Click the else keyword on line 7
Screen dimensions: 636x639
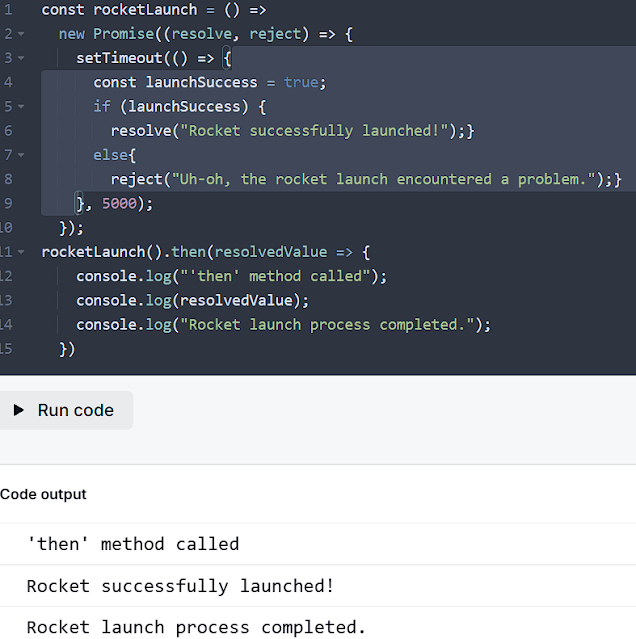pyautogui.click(x=110, y=155)
